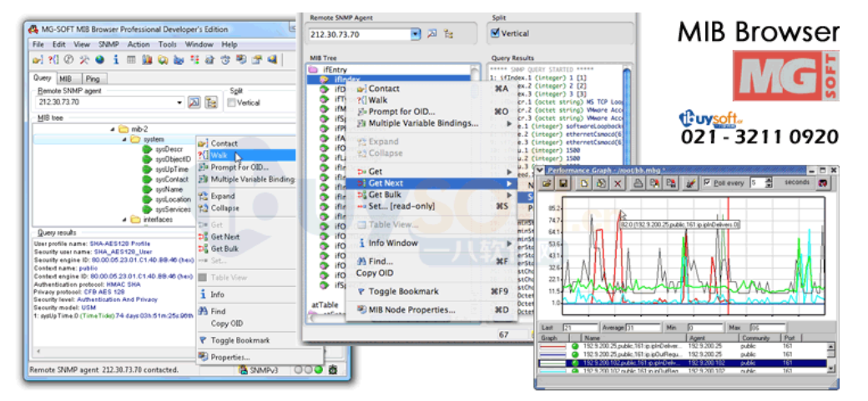This screenshot has height=401, width=868.
Task: Open Multiple Variable Bindings submenu arrow in Mac menu
Action: pos(509,123)
